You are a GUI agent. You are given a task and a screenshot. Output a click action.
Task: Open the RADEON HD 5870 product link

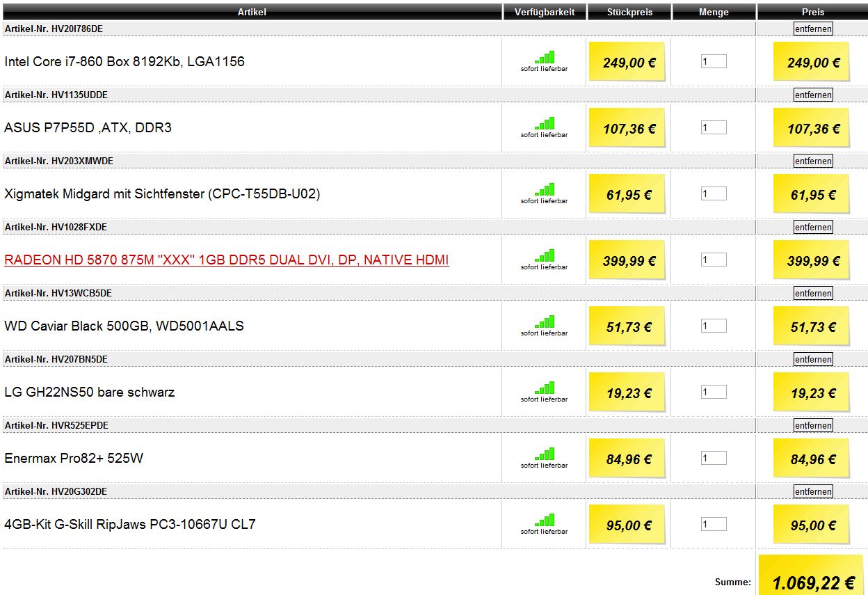227,260
